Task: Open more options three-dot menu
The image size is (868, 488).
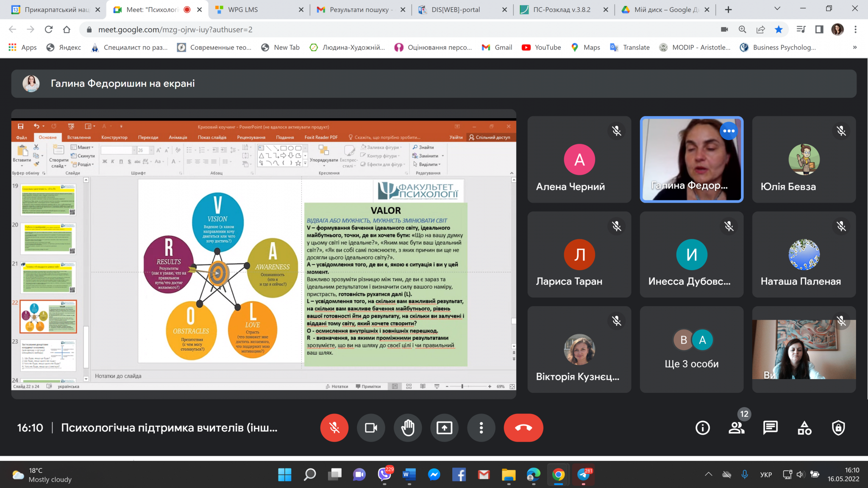Action: click(481, 428)
